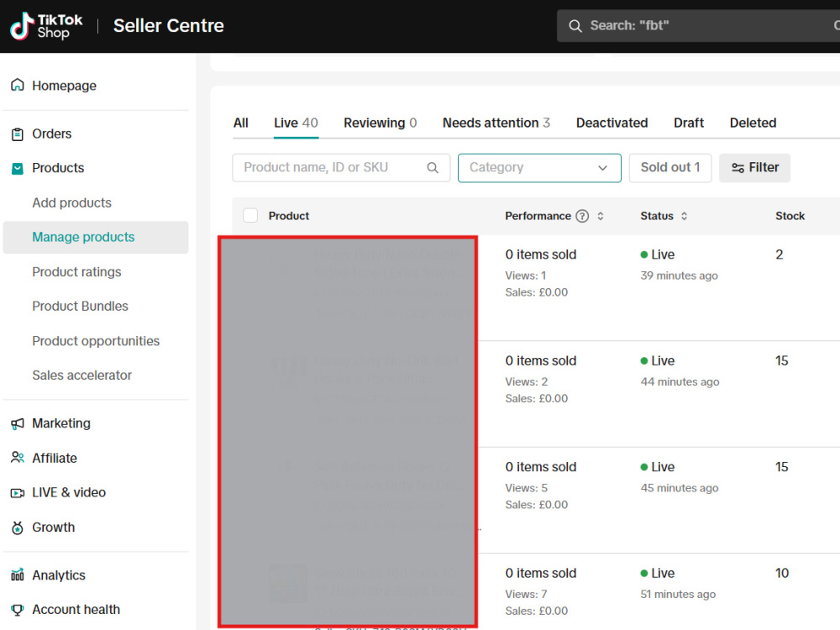
Task: Click the Sold out 1 button
Action: point(670,168)
